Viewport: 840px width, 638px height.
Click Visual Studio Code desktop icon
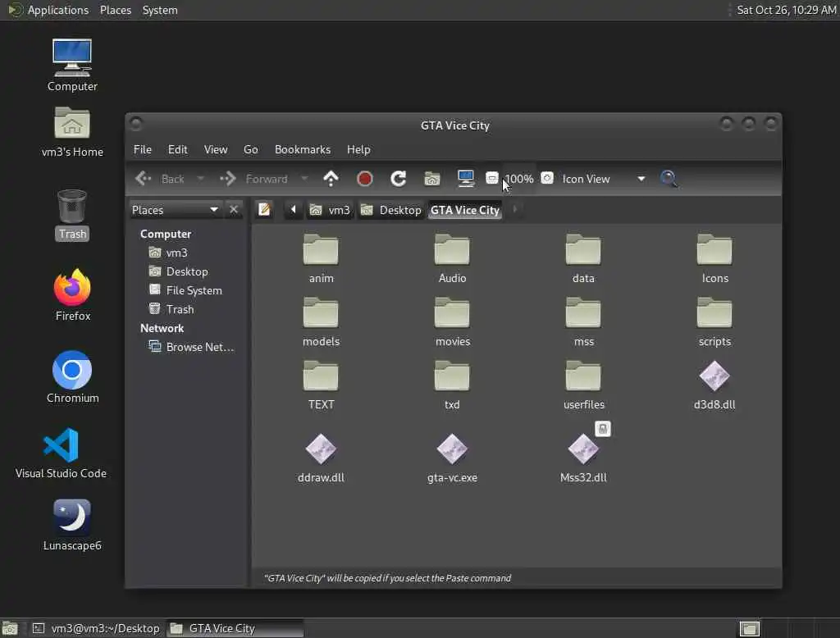coord(61,453)
